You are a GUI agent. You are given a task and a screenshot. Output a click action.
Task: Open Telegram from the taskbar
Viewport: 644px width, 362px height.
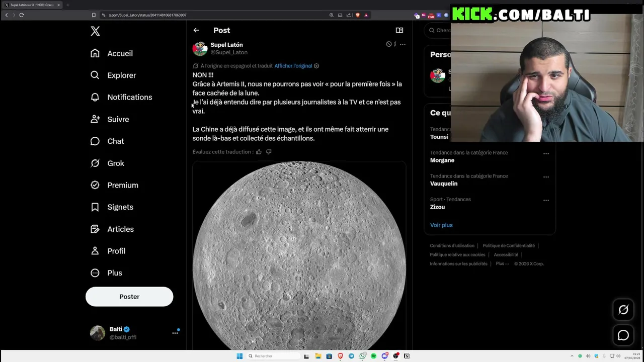tap(351, 356)
